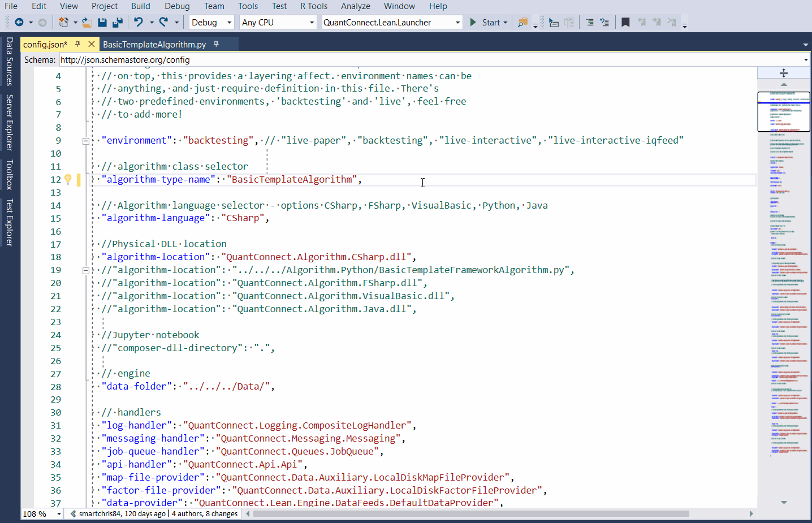Open the Build menu
The width and height of the screenshot is (812, 523).
coord(141,6)
